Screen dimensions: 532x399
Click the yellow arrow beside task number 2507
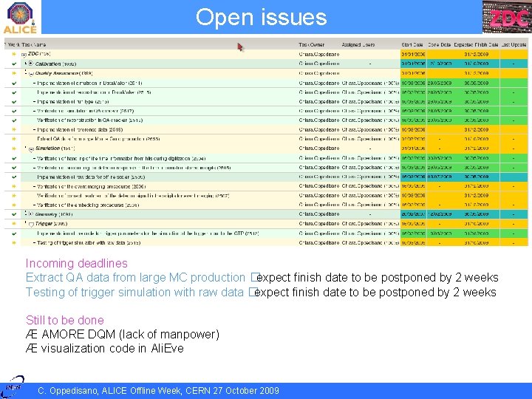pos(14,196)
